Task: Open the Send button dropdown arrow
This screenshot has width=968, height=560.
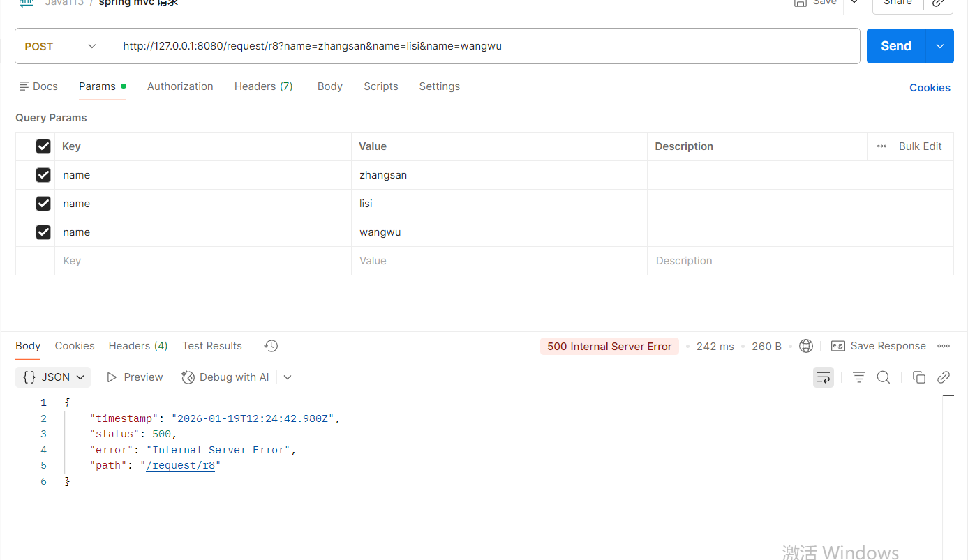Action: (x=940, y=46)
